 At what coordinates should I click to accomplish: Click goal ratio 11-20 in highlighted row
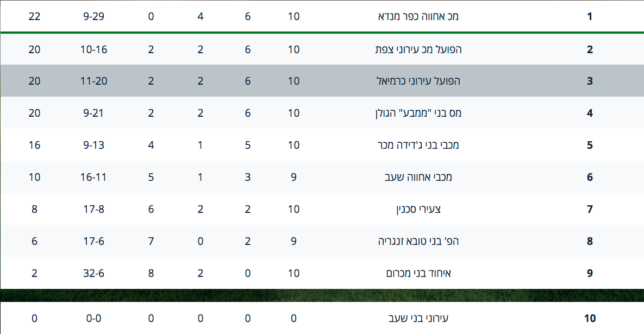[x=93, y=81]
